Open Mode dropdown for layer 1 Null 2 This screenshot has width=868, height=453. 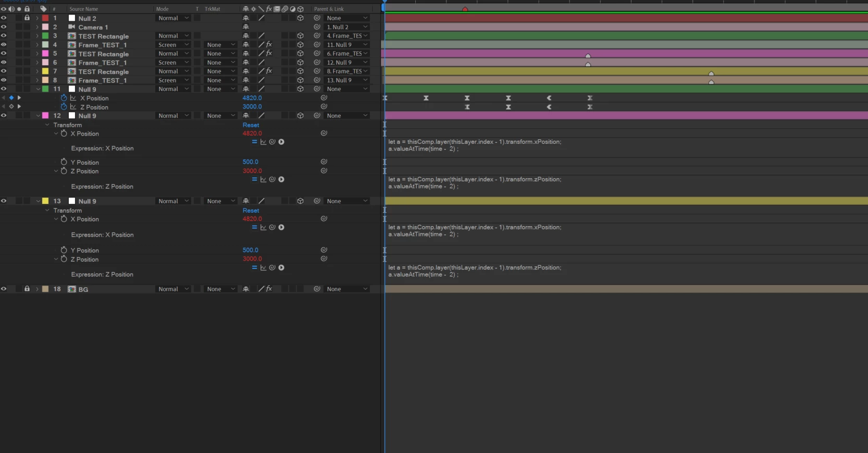173,18
